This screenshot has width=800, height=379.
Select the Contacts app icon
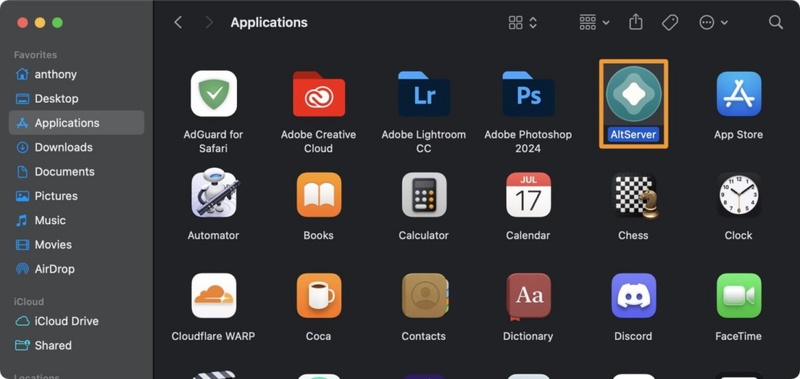(424, 295)
